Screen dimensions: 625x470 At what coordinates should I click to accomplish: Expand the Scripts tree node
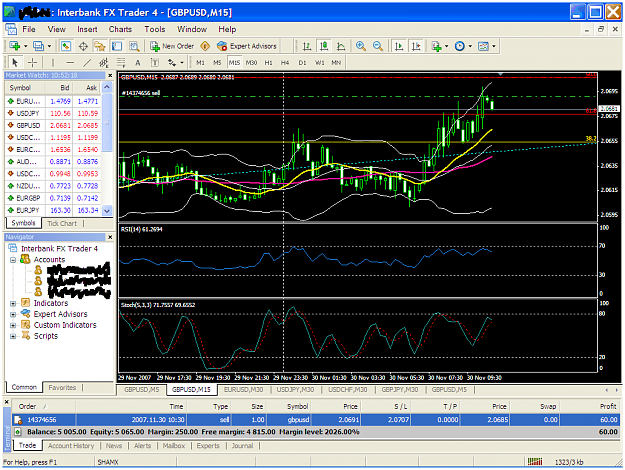click(x=13, y=336)
